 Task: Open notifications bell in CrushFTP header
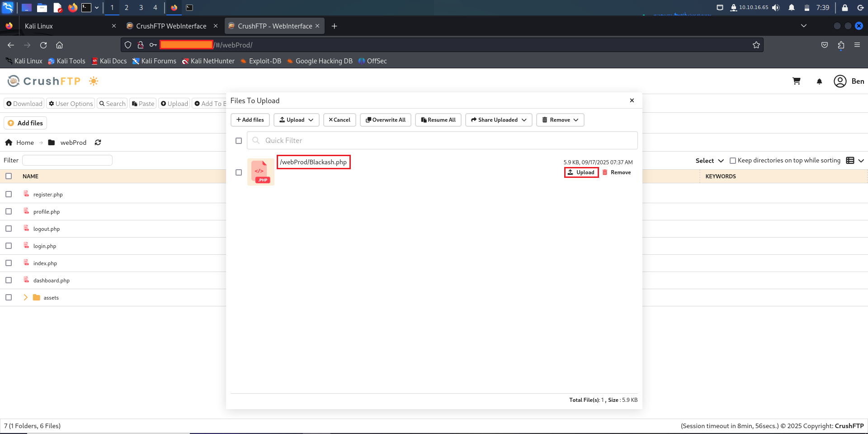tap(819, 81)
